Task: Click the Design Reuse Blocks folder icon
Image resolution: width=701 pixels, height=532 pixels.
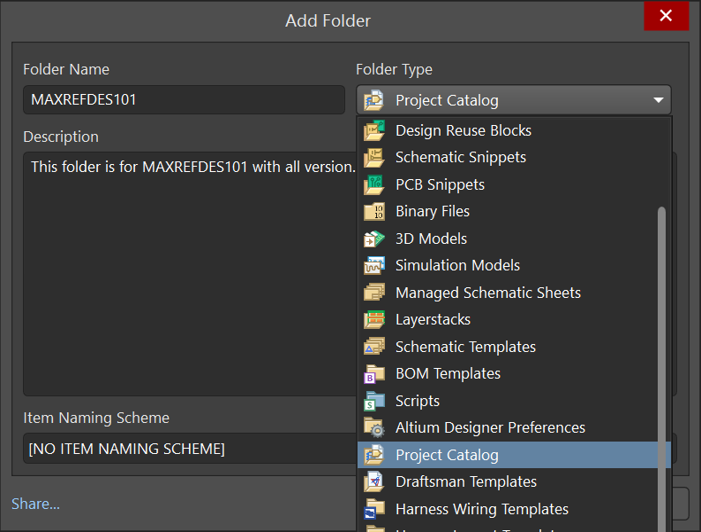Action: [374, 131]
